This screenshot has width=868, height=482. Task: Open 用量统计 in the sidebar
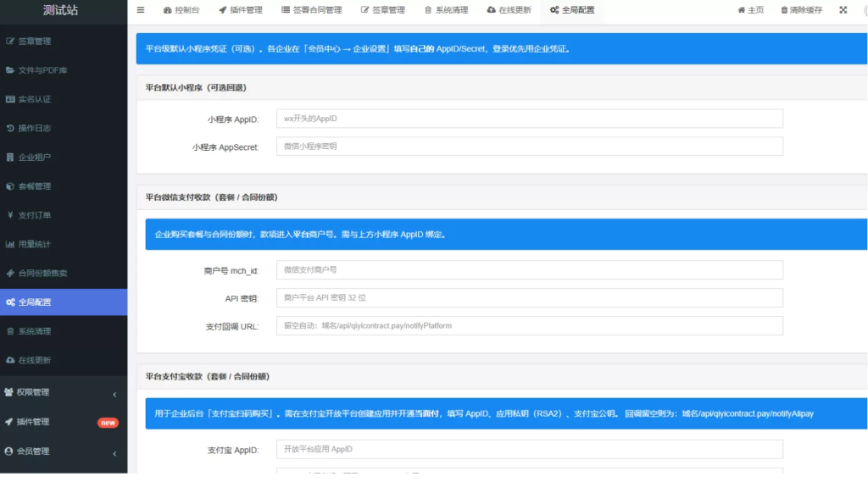pyautogui.click(x=64, y=244)
